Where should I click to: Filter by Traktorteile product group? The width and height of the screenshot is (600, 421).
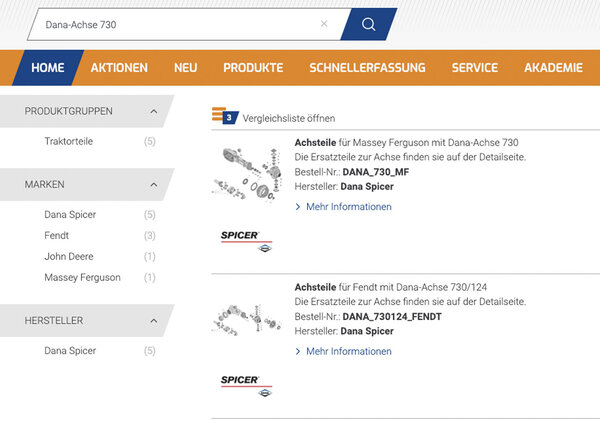tap(68, 142)
